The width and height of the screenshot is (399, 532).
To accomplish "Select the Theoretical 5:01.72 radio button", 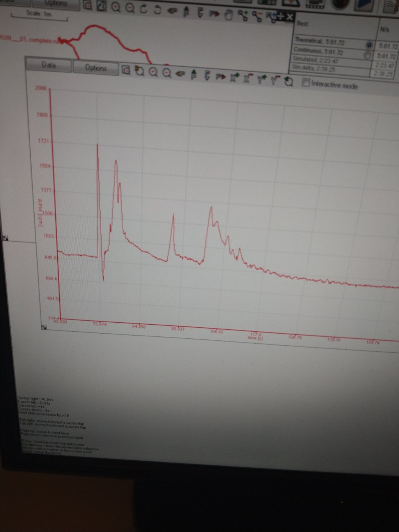I will point(369,45).
